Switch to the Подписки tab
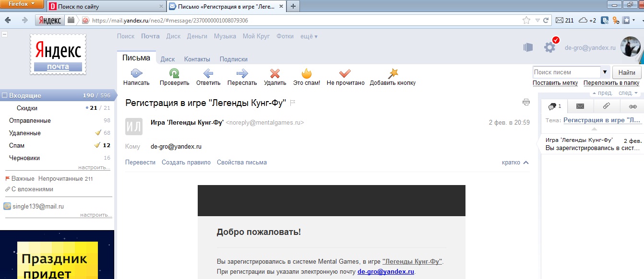644x279 pixels. pos(234,59)
